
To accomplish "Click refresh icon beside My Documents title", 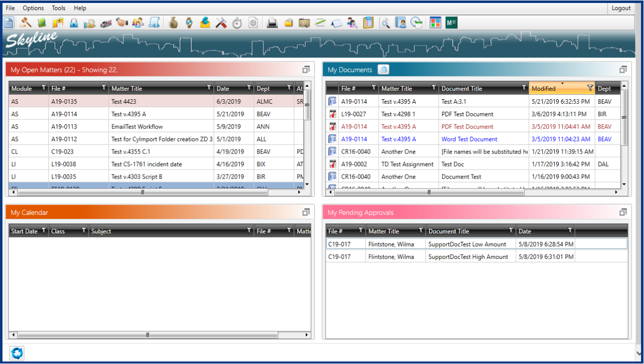I will pyautogui.click(x=383, y=70).
